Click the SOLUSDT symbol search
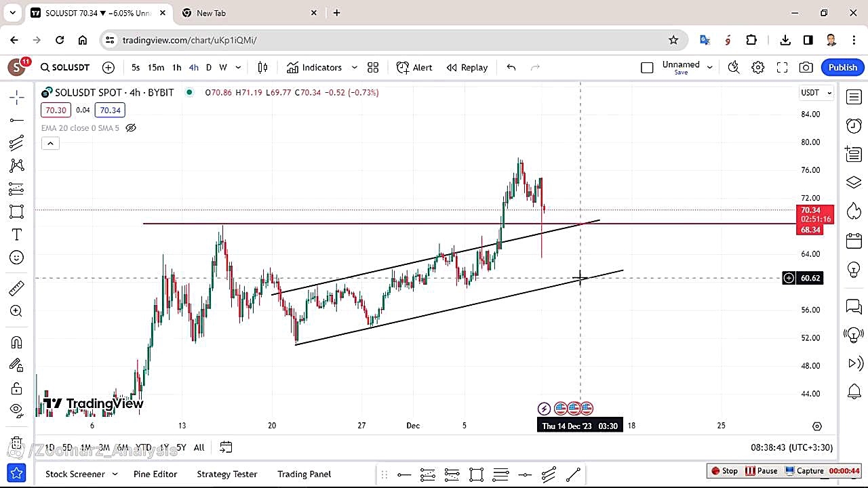868x488 pixels. point(65,67)
